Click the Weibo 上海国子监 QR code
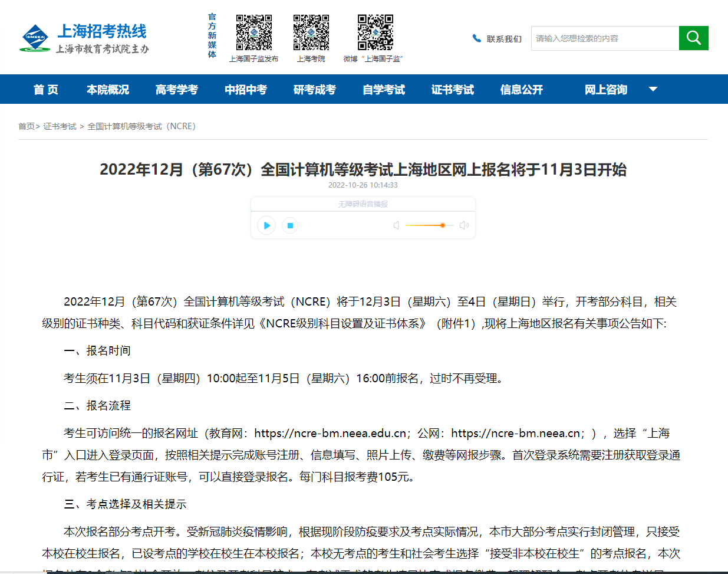This screenshot has height=574, width=728. pyautogui.click(x=375, y=32)
